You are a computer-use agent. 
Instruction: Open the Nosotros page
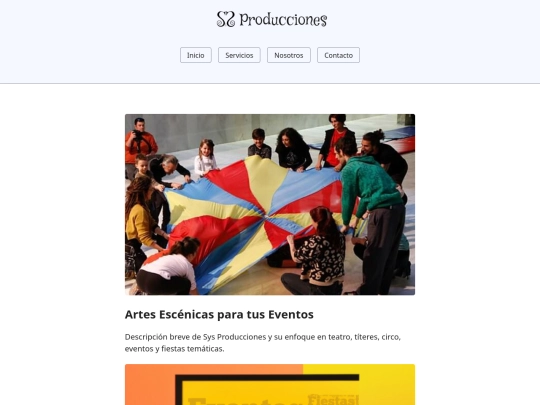click(x=289, y=55)
